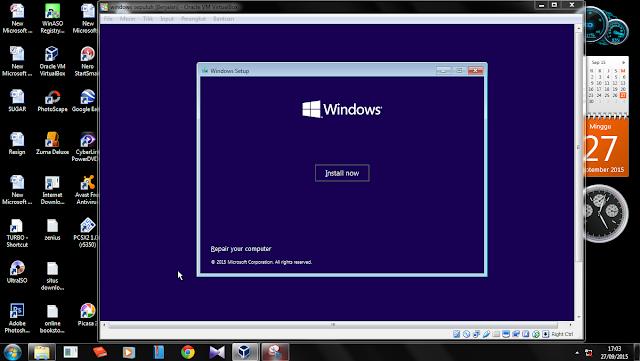Click the shared folders status icon in VirtualBox
This screenshot has width=640, height=361.
(496, 334)
